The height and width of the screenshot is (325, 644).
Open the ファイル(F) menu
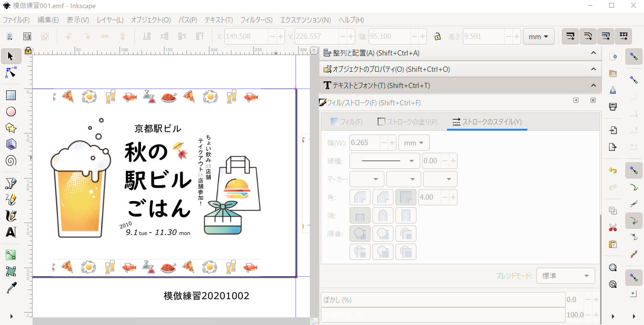tap(16, 20)
